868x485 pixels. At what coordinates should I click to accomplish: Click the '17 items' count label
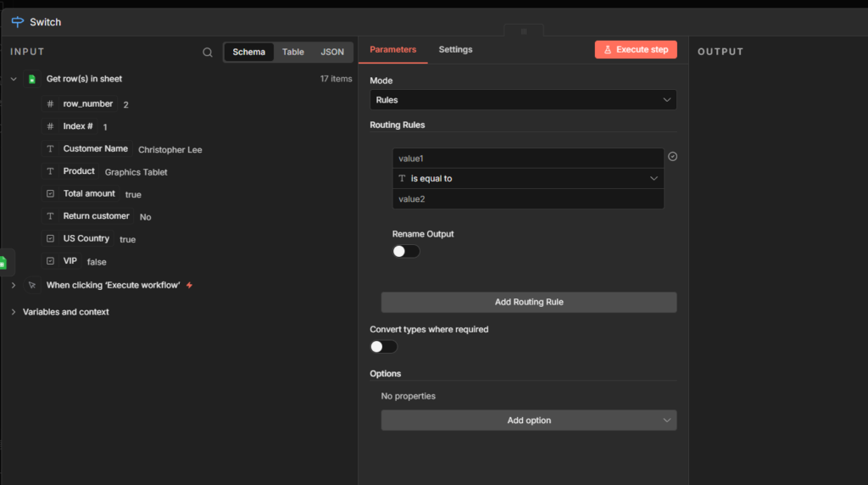click(x=336, y=79)
